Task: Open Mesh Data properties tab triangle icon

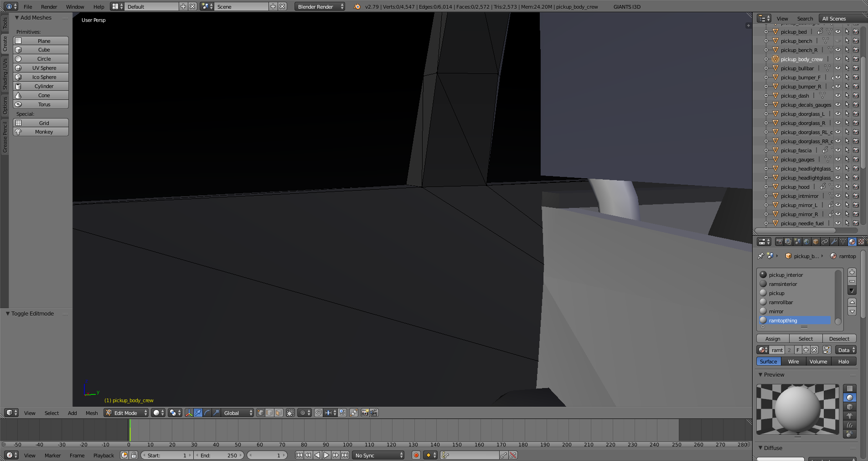Action: [843, 242]
